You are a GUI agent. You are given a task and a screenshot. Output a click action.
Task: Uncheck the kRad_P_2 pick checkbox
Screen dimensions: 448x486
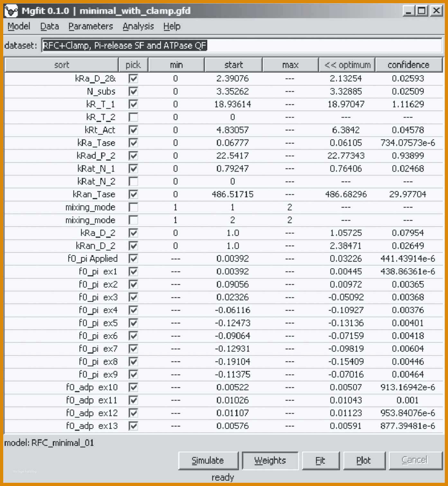pos(133,156)
